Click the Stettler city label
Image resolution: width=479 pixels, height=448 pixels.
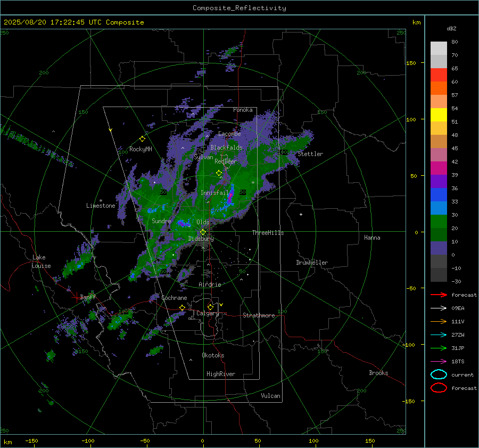tap(310, 154)
